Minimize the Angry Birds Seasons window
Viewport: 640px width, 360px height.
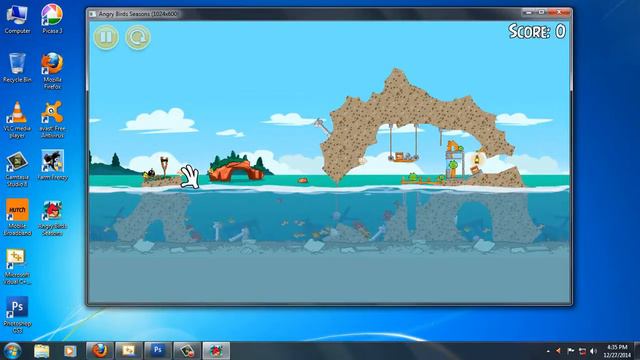[529, 13]
